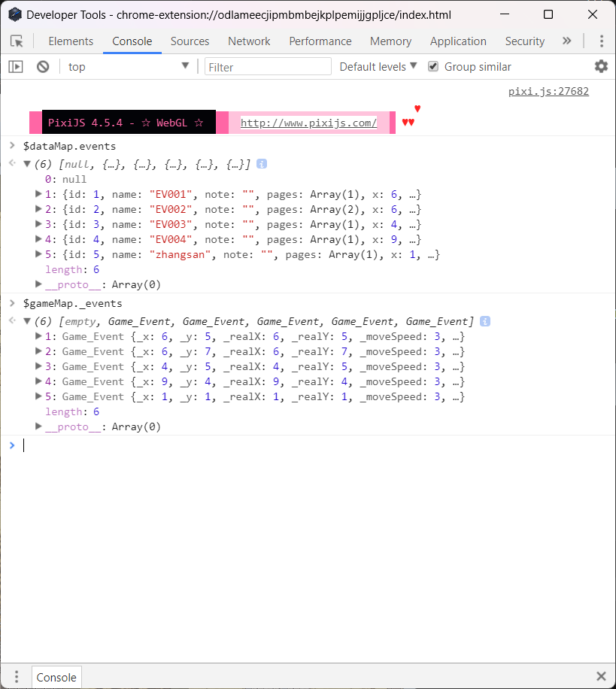Expand Game_Event entry 5

pos(38,396)
